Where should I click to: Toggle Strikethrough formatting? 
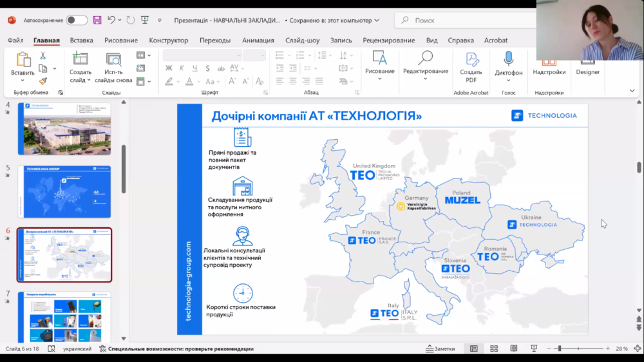[221, 68]
